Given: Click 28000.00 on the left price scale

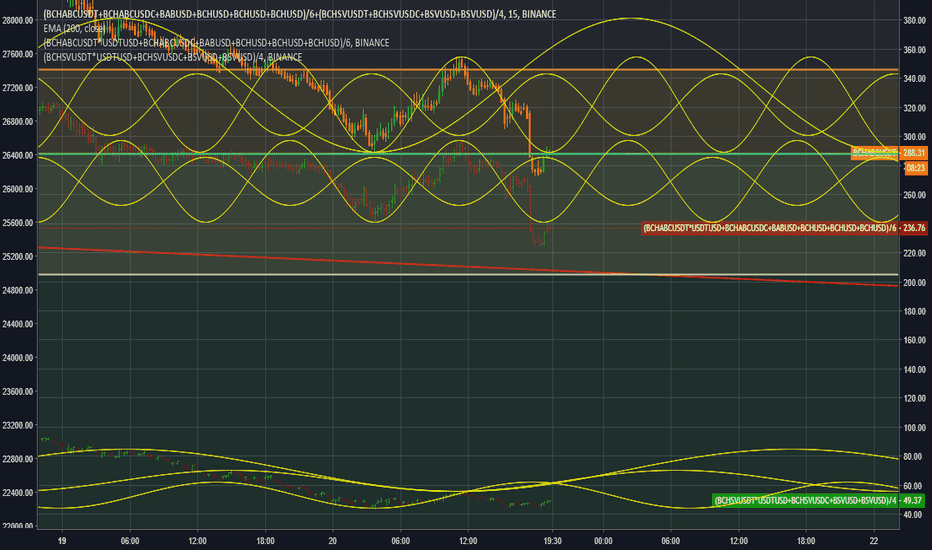Looking at the screenshot, I should 18,20.
